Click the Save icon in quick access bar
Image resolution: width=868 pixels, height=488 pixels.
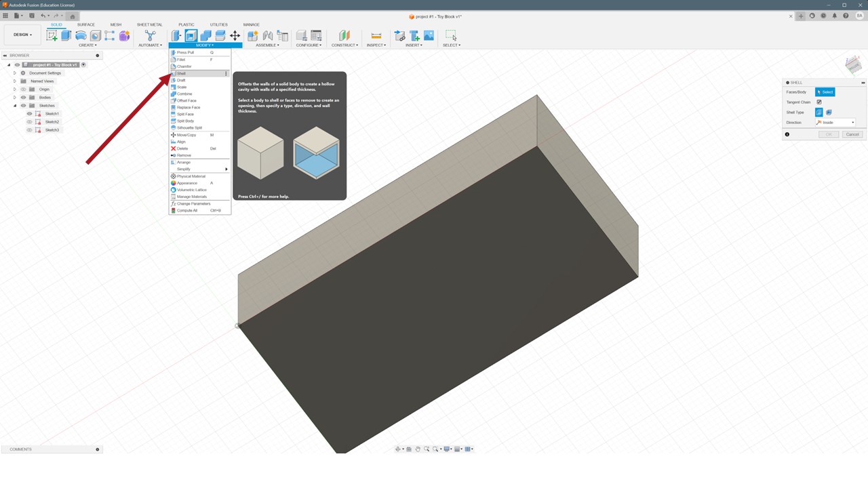click(32, 16)
